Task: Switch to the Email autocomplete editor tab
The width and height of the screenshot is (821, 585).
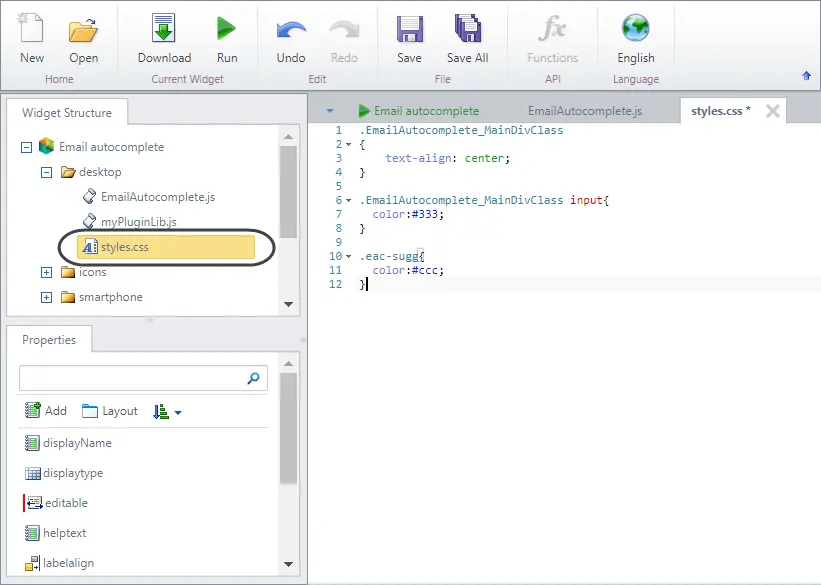Action: pyautogui.click(x=419, y=111)
